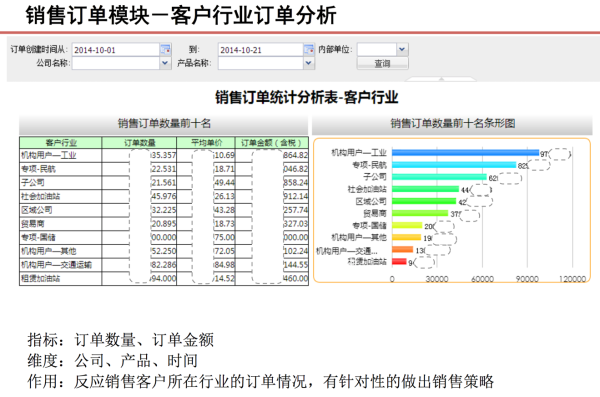This screenshot has width=600, height=397.
Task: Click into the 公司名称 input box
Action: click(x=116, y=63)
